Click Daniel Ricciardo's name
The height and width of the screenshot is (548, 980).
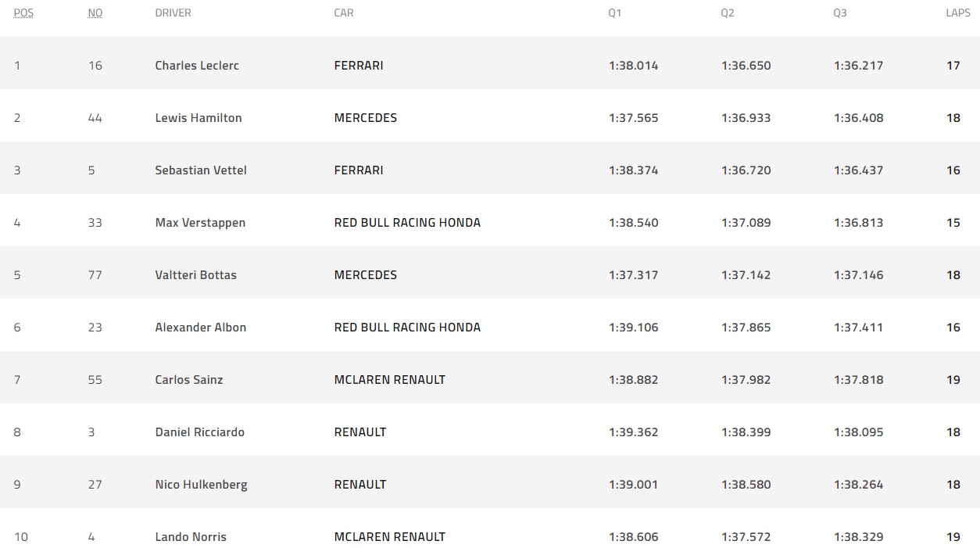[x=199, y=432]
